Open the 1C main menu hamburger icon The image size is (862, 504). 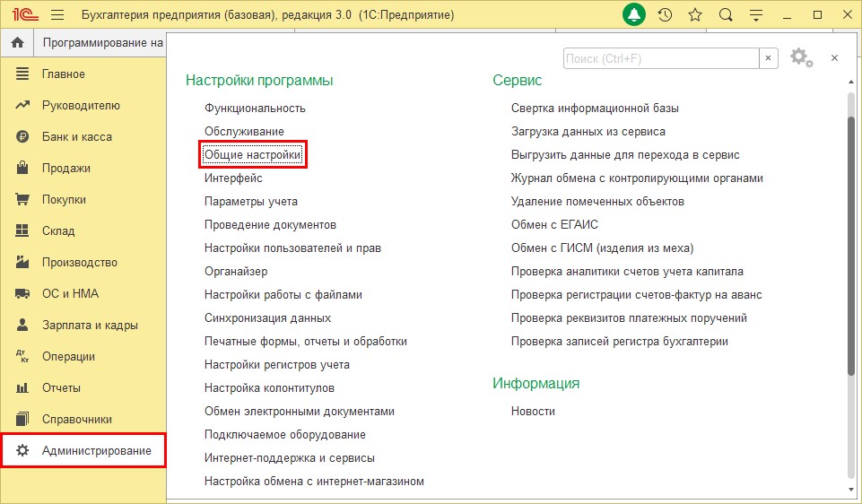[57, 15]
